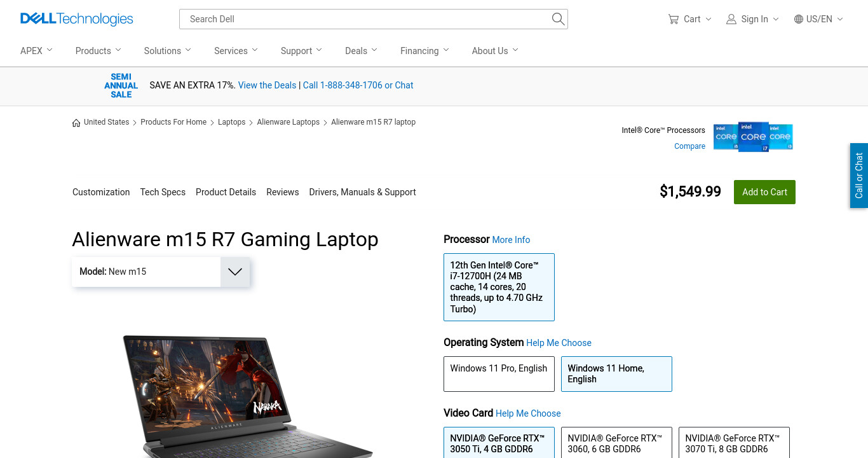Expand the Products navigation menu
The height and width of the screenshot is (458, 868).
click(98, 51)
